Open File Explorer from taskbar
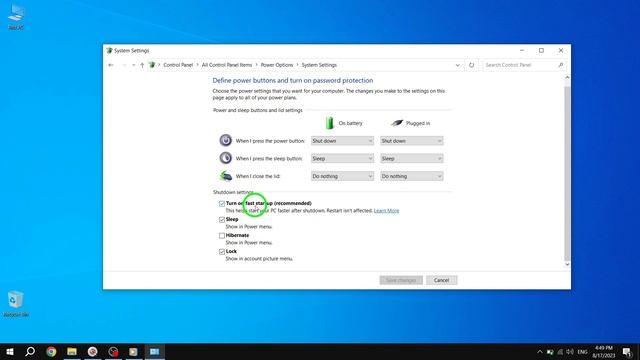Screen dimensions: 640x360 click(72, 351)
